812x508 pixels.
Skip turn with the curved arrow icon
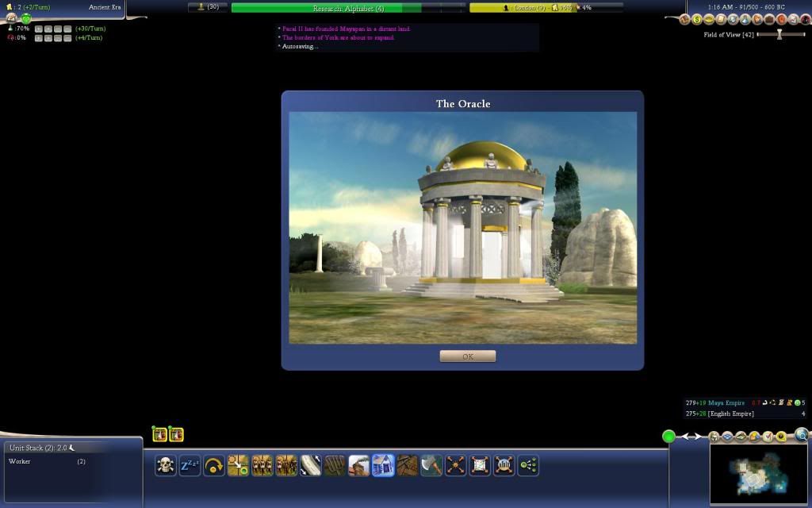(214, 465)
